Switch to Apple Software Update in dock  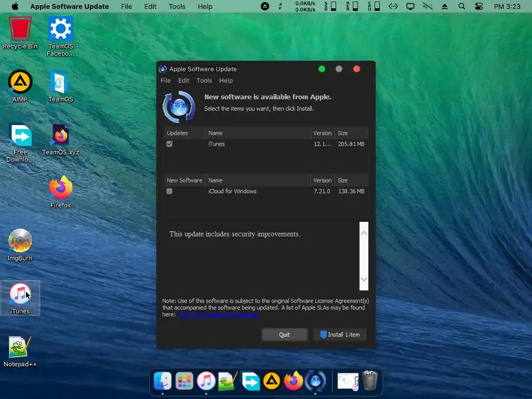tap(315, 381)
